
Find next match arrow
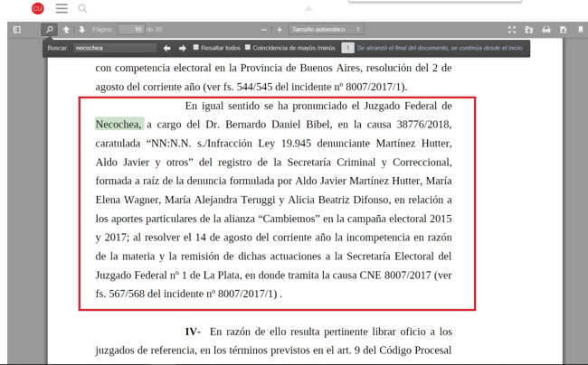182,48
